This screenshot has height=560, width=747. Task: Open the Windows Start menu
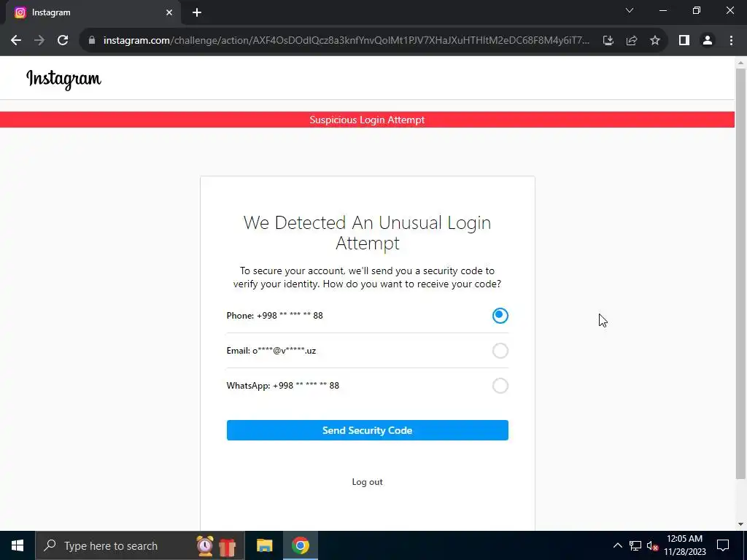[18, 545]
